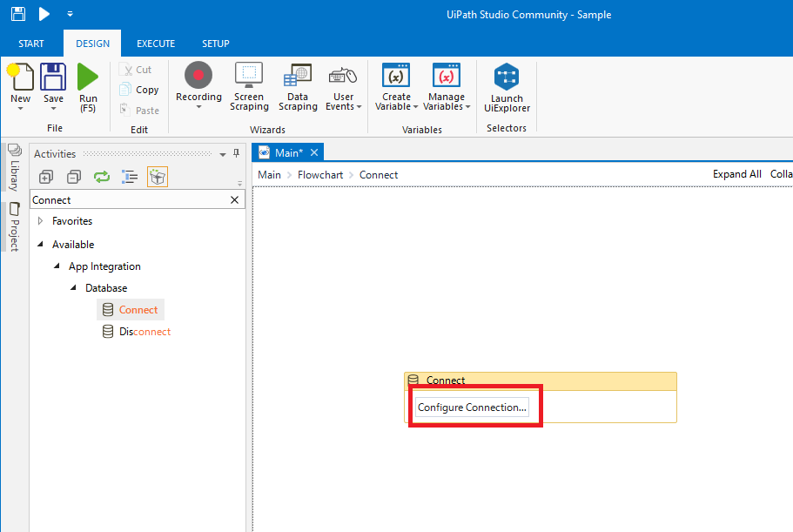Click the green refresh icon in Activities
Viewport: 793px width, 532px height.
tap(102, 177)
